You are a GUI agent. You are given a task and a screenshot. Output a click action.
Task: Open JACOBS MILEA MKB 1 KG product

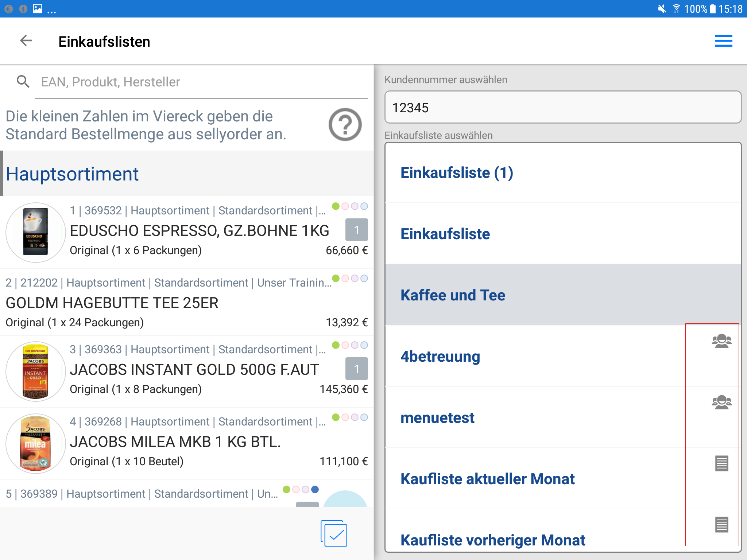point(175,442)
